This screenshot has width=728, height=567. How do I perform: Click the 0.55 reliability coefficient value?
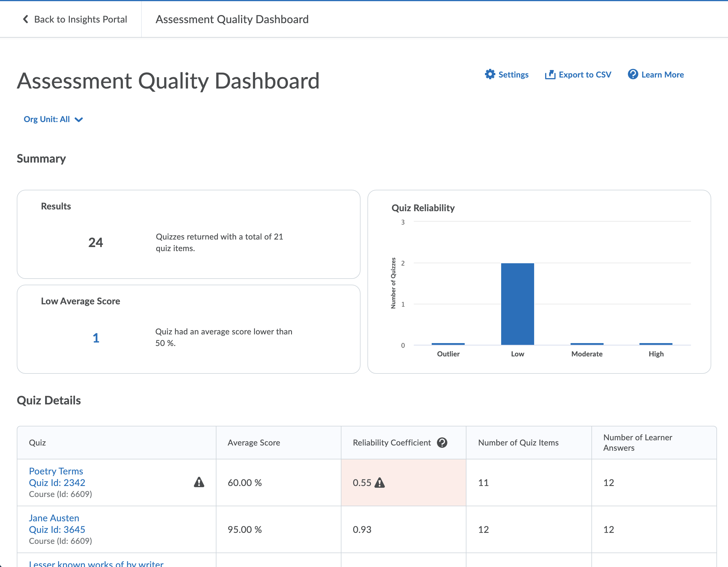point(362,483)
